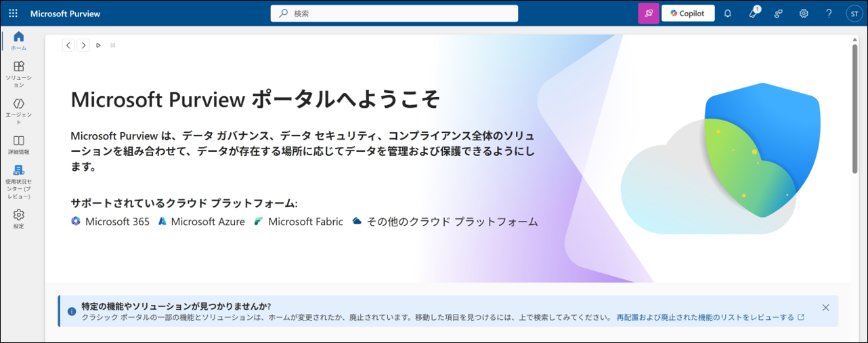The width and height of the screenshot is (868, 343).
Task: Open the Help question mark
Action: pos(829,14)
